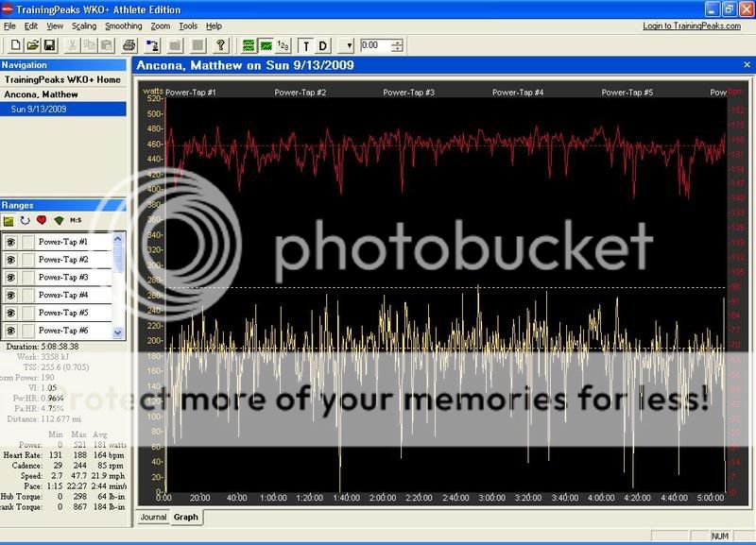Open the Scaling menu
The width and height of the screenshot is (756, 545).
84,26
